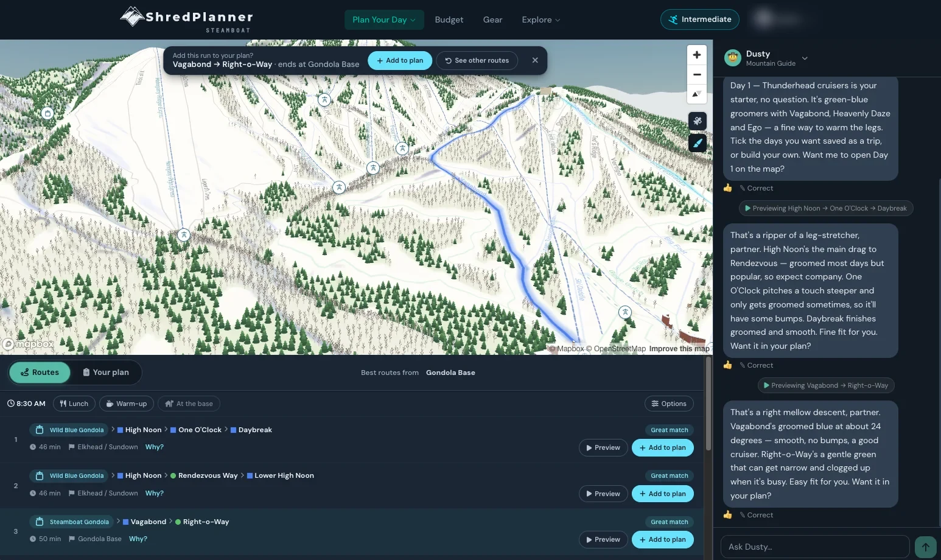The image size is (941, 560).
Task: Add Vagabond route via banner button
Action: 400,60
